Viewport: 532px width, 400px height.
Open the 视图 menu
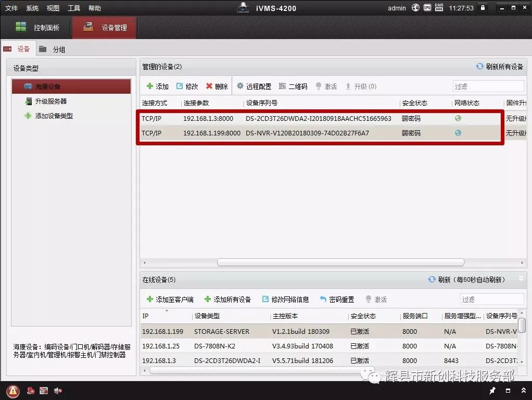click(x=53, y=8)
